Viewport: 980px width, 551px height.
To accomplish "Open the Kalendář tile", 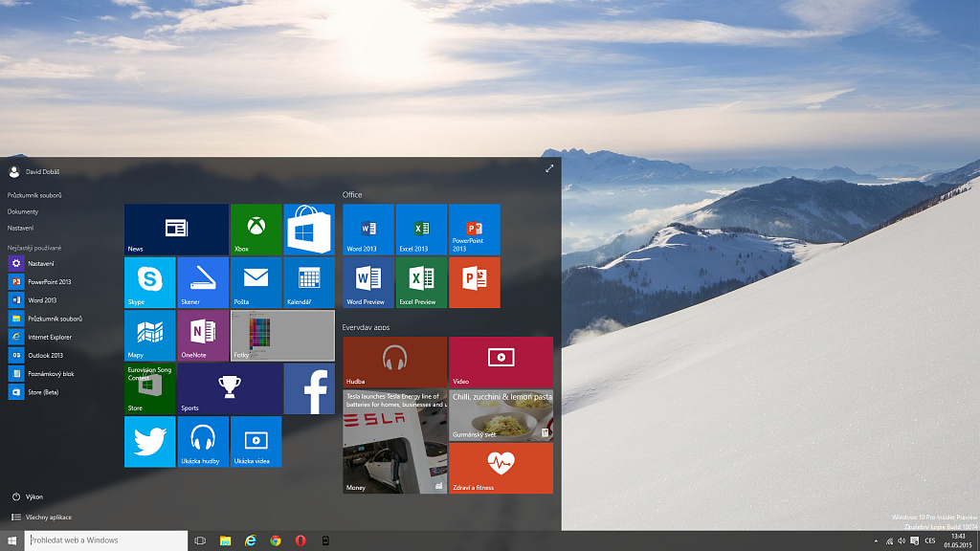I will (x=309, y=282).
